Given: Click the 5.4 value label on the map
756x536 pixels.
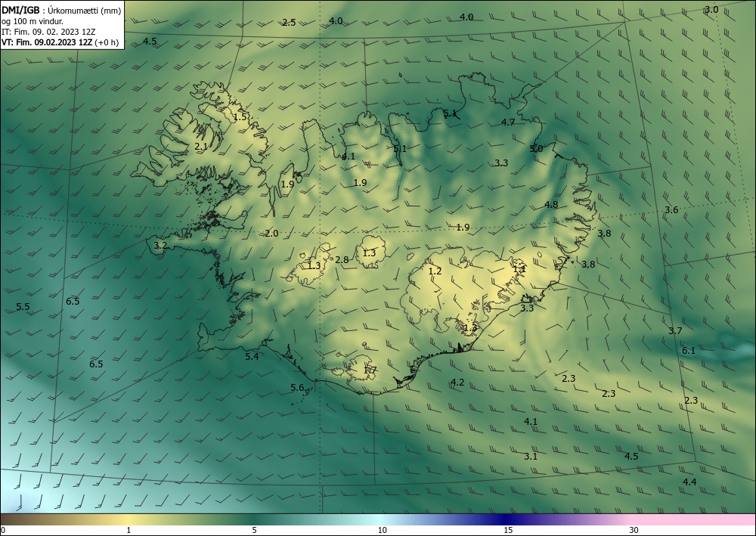Looking at the screenshot, I should 252,357.
